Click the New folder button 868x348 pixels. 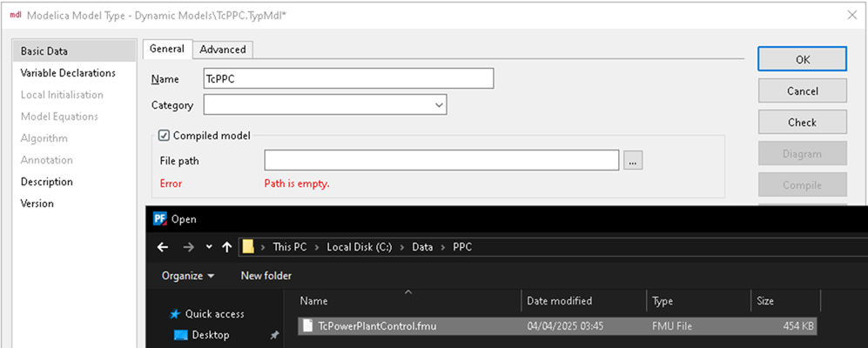(266, 276)
